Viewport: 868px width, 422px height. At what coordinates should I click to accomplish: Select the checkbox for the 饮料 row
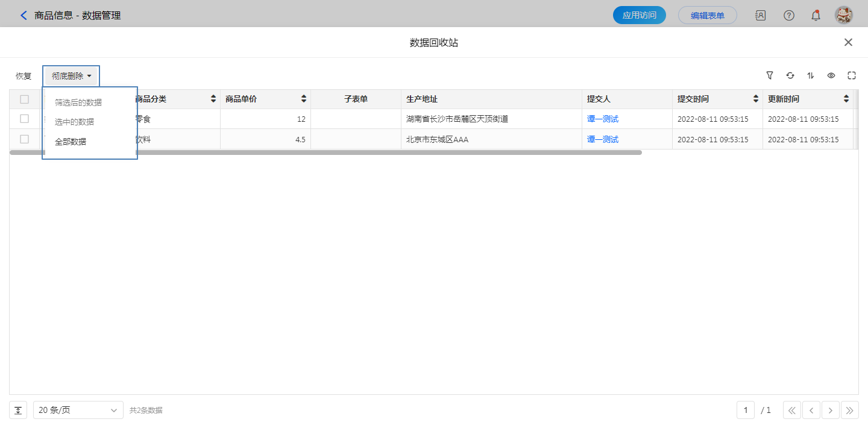click(x=25, y=139)
